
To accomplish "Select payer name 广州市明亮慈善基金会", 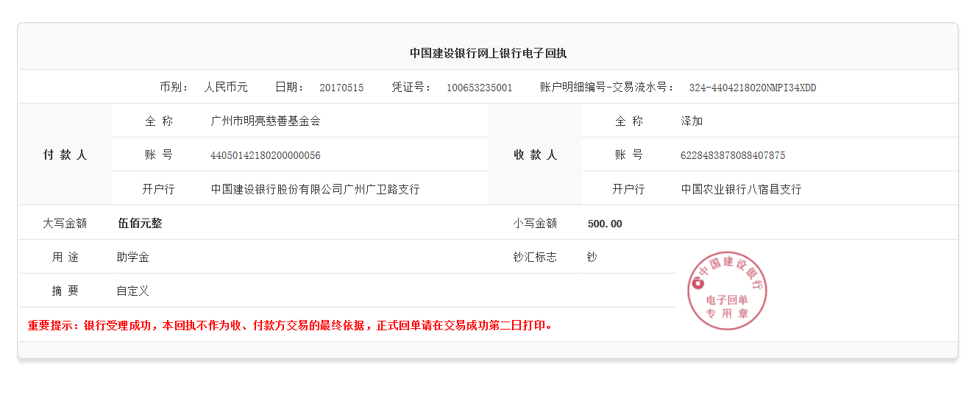I will pos(266,121).
